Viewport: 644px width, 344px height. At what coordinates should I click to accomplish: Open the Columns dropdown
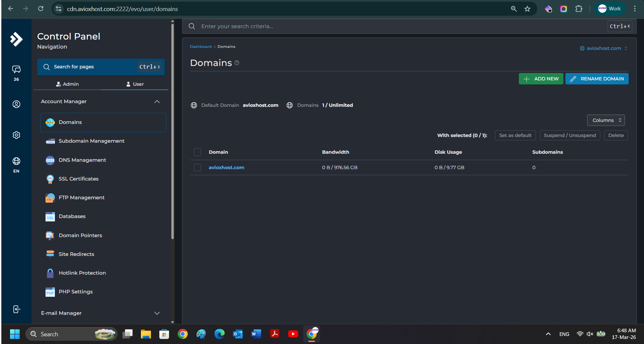(606, 120)
